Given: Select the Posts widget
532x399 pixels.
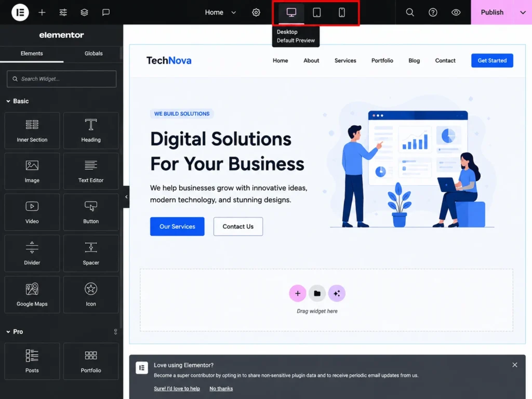Looking at the screenshot, I should pos(32,361).
